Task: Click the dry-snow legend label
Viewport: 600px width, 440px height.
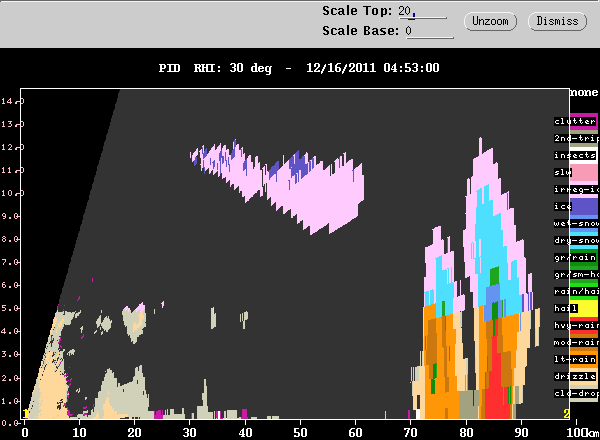Action: point(576,240)
